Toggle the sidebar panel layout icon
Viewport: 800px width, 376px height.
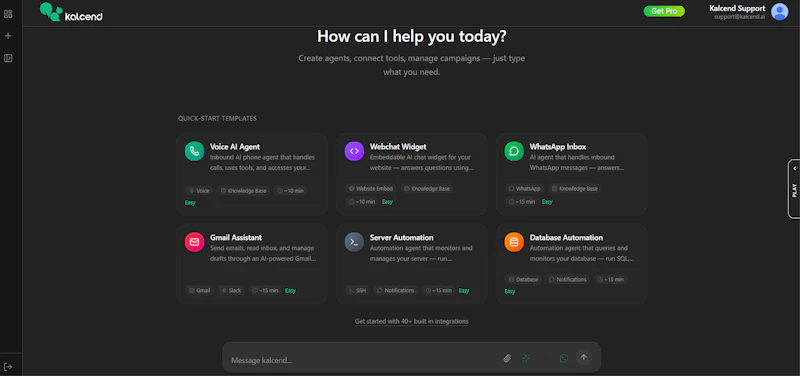tap(8, 58)
